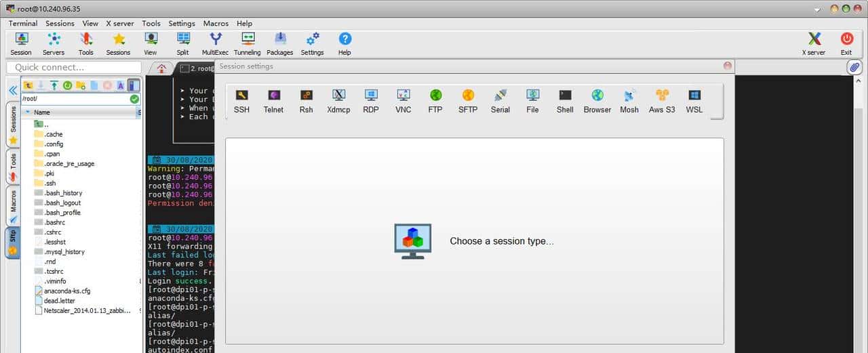Click the Name column sort arrow
This screenshot has width=868, height=353.
pyautogui.click(x=28, y=112)
